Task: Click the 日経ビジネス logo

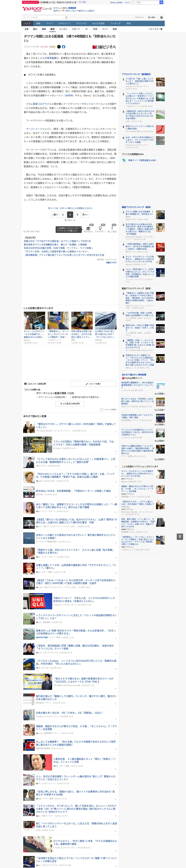Action: [x=104, y=47]
